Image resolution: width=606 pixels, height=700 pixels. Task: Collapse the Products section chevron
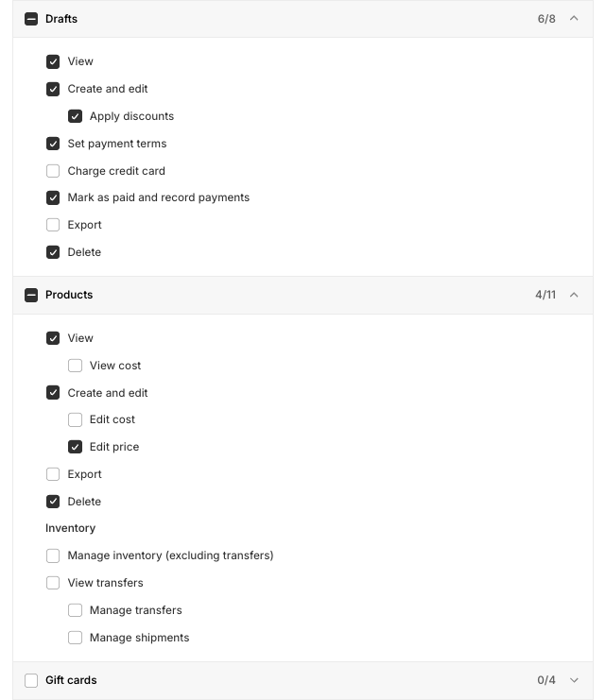pyautogui.click(x=574, y=295)
